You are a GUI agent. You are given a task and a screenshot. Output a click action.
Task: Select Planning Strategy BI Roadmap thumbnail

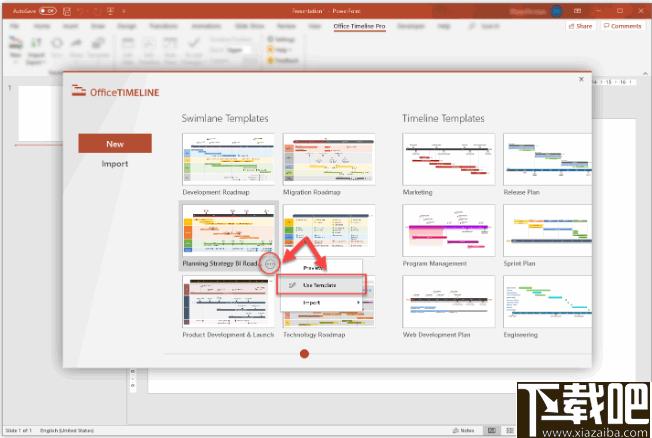pyautogui.click(x=228, y=230)
